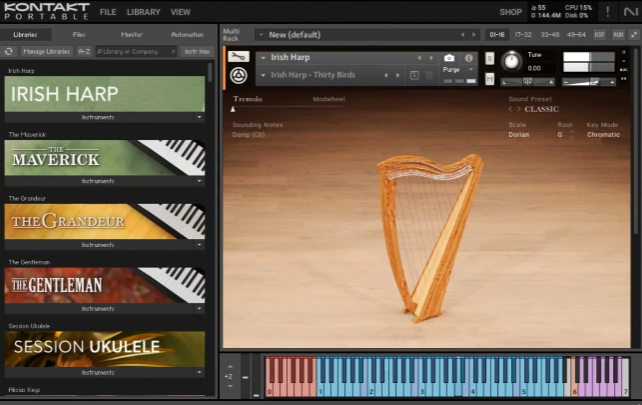Open the snapshot view with camera icon
Image resolution: width=642 pixels, height=405 pixels.
point(449,58)
